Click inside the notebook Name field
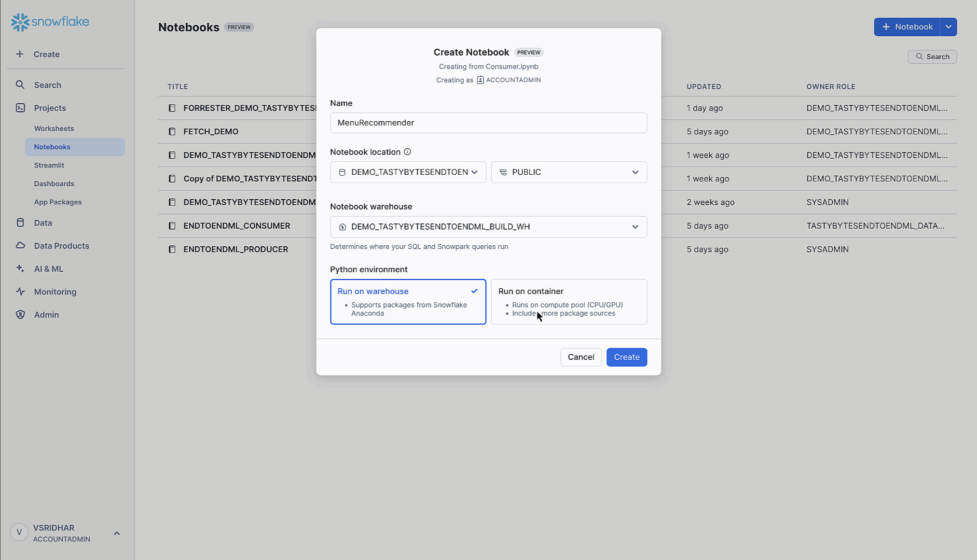977x560 pixels. click(488, 123)
